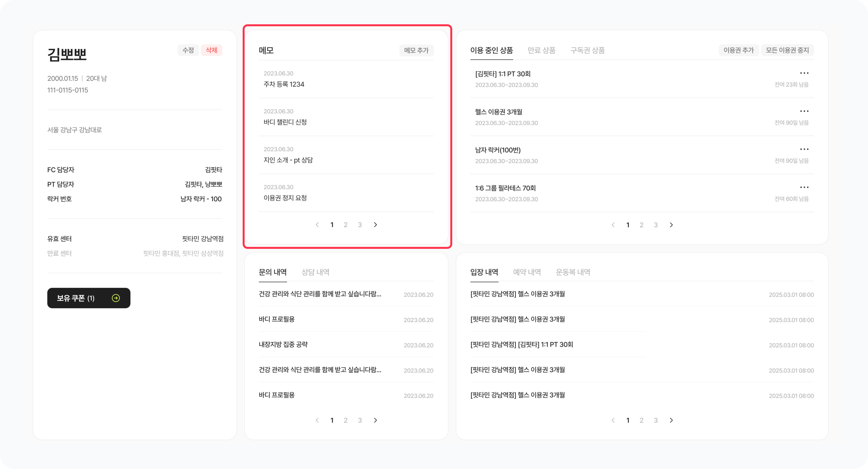Open the 상담 내역 tab
The height and width of the screenshot is (469, 868).
[x=315, y=272]
